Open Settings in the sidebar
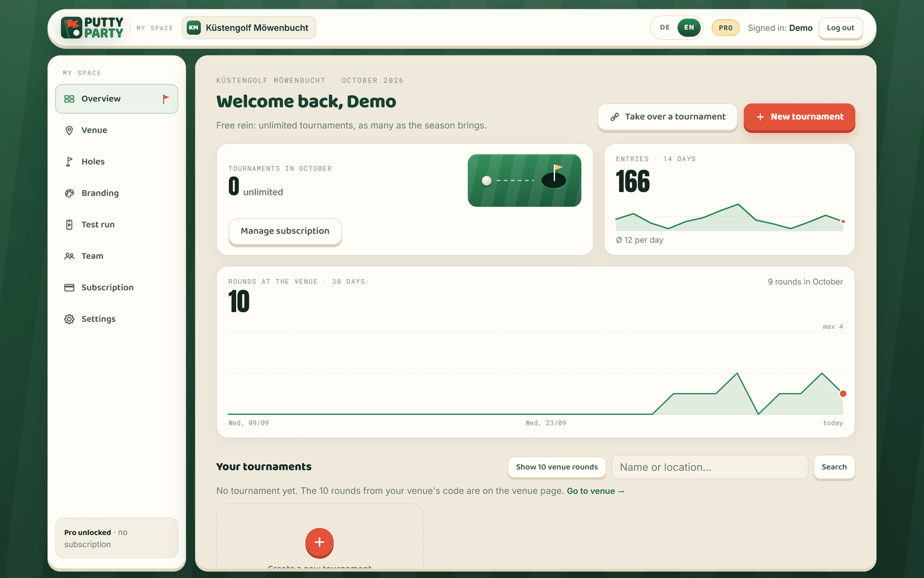The width and height of the screenshot is (924, 578). (x=117, y=319)
